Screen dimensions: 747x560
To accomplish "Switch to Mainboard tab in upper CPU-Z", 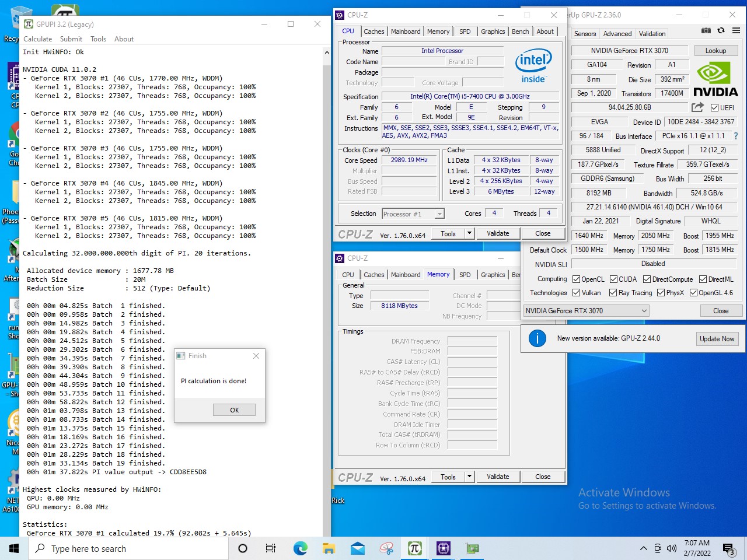I will (x=406, y=32).
